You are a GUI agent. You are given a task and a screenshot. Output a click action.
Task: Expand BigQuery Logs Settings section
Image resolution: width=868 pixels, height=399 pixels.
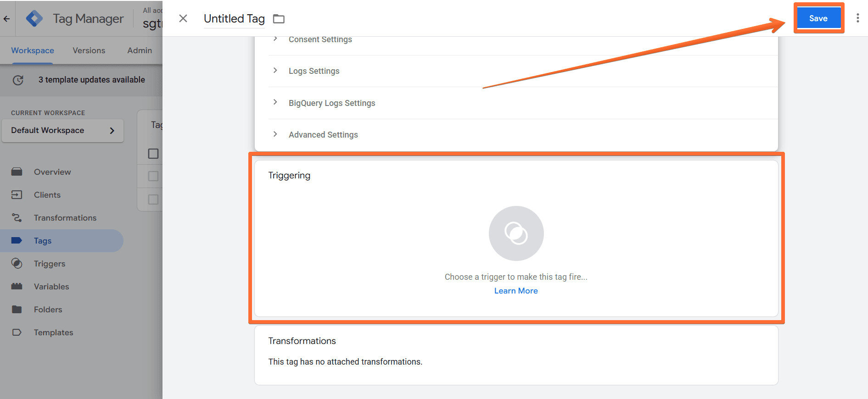pos(331,103)
